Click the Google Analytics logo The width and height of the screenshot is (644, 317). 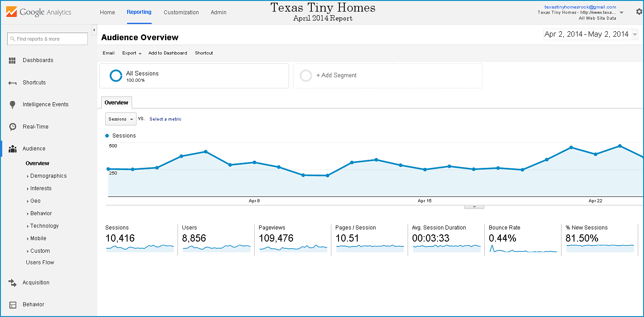point(39,12)
